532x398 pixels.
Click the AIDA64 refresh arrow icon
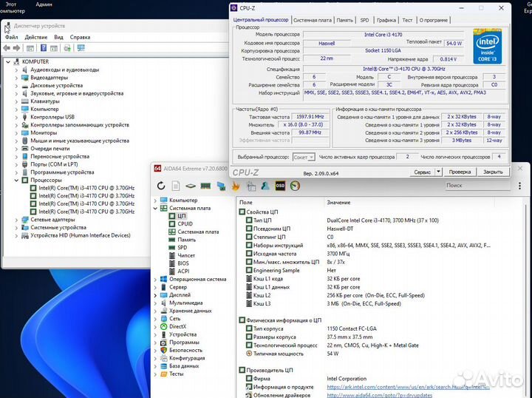click(161, 186)
